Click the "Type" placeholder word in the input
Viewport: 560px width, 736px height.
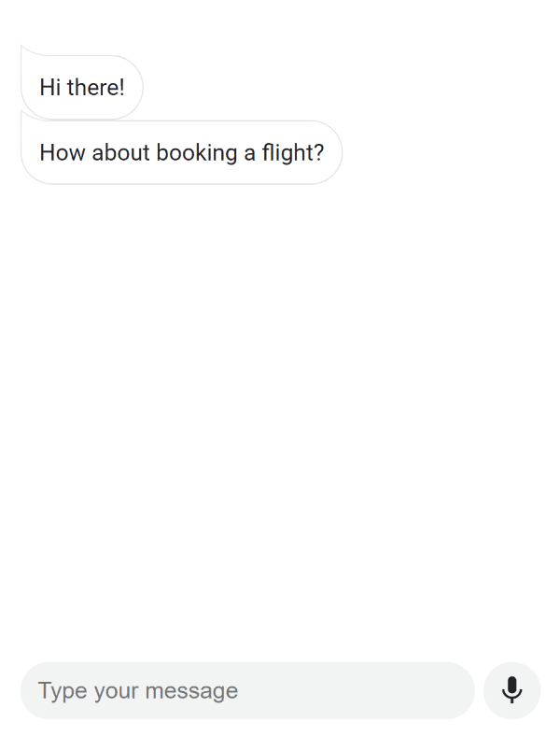click(x=63, y=691)
